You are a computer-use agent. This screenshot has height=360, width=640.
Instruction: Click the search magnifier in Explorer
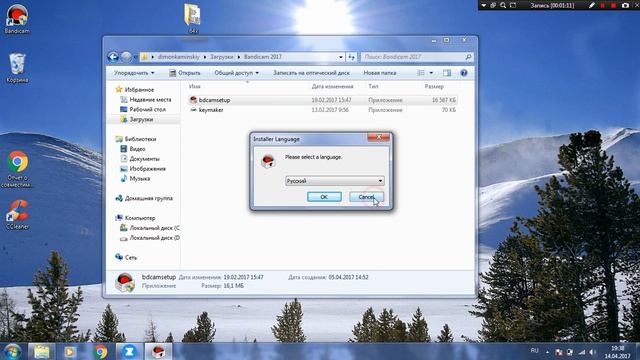(x=468, y=57)
